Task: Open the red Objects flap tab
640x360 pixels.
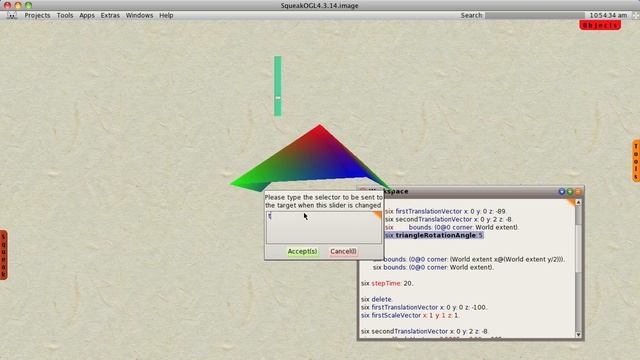Action: coord(600,25)
